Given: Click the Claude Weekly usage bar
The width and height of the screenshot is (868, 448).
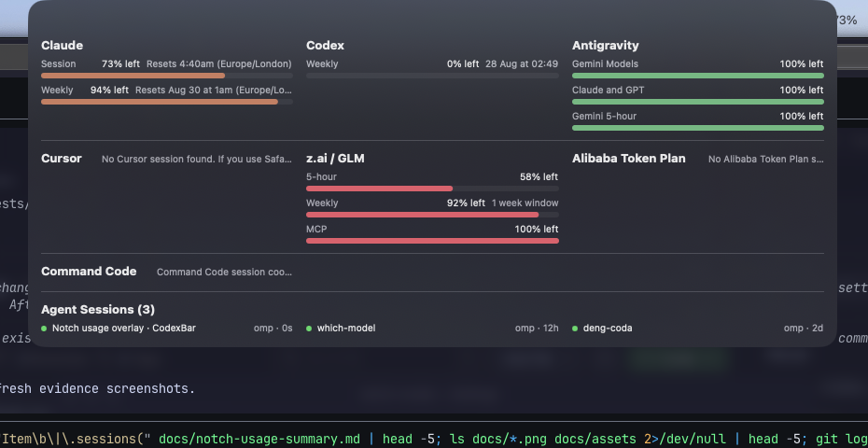Looking at the screenshot, I should (x=167, y=102).
